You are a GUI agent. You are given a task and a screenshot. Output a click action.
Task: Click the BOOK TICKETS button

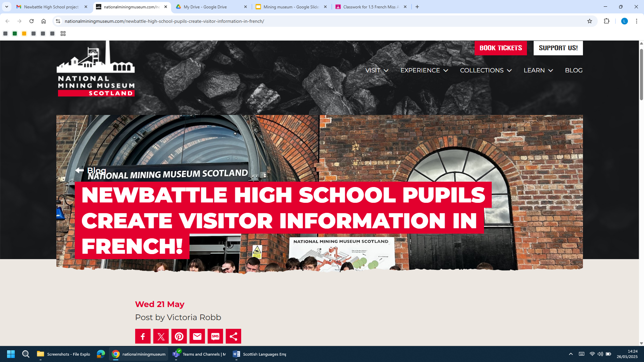point(501,48)
